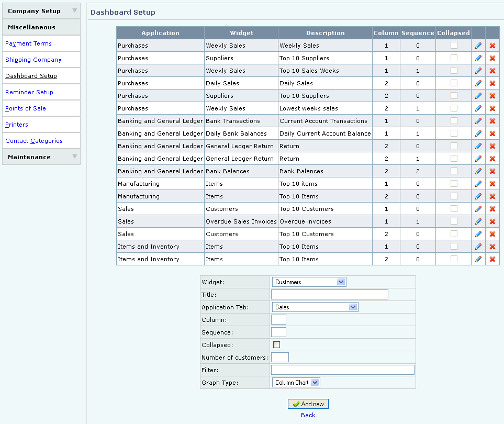Click into the Column input field

click(x=278, y=319)
